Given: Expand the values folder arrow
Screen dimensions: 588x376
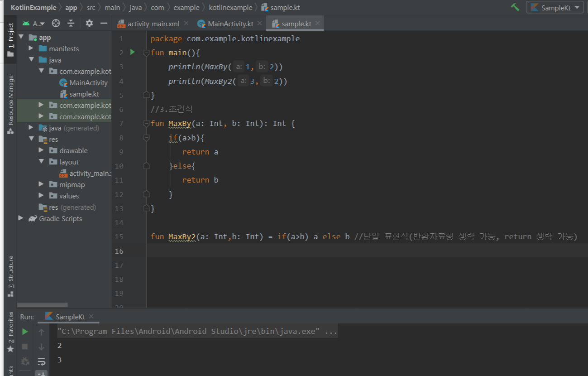Looking at the screenshot, I should [x=41, y=196].
